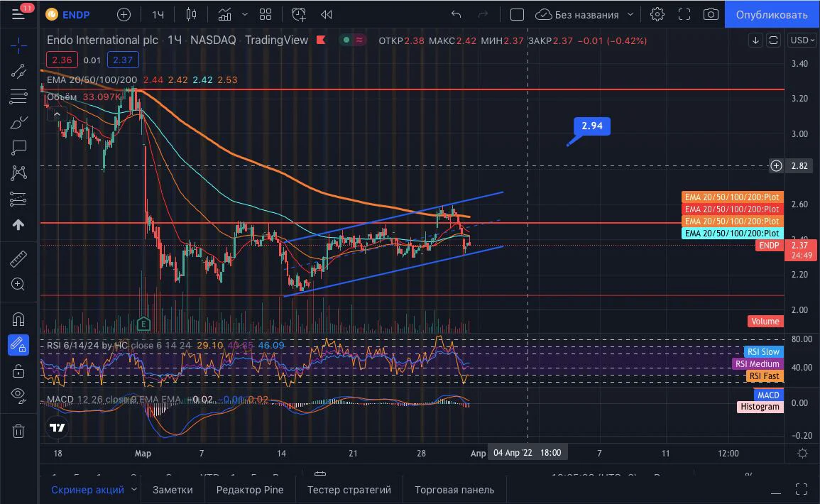Select the Объём volume legend
Viewport: 820px width, 504px height.
tap(62, 97)
